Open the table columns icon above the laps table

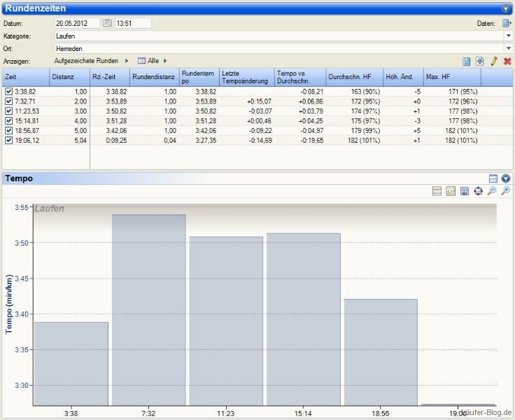pos(467,62)
